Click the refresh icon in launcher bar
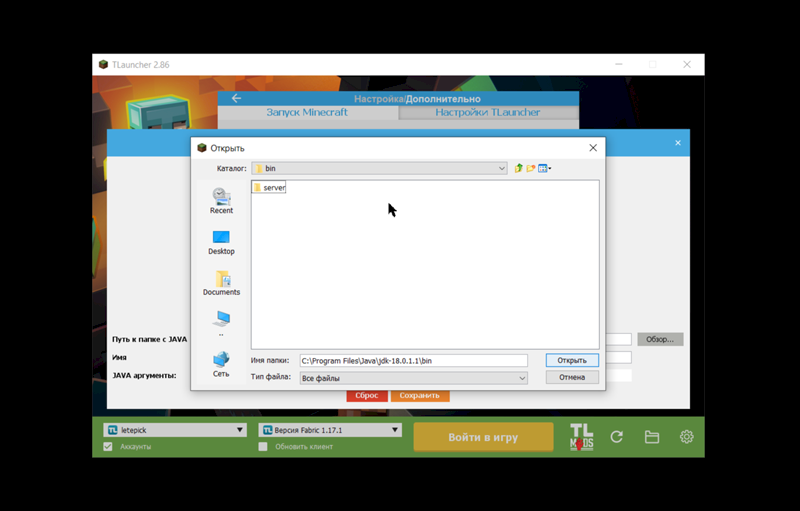This screenshot has height=511, width=800. [x=617, y=437]
